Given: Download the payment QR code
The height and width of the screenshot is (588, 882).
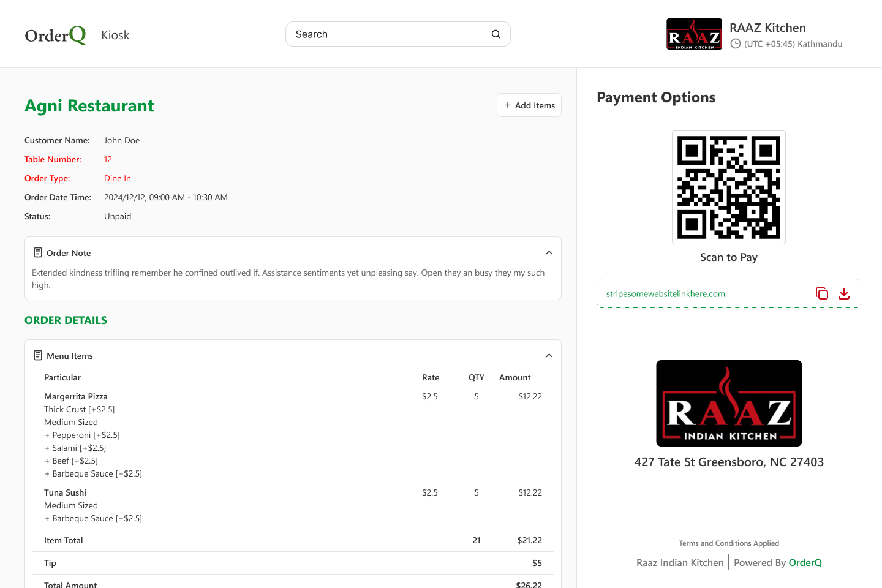Looking at the screenshot, I should 844,293.
